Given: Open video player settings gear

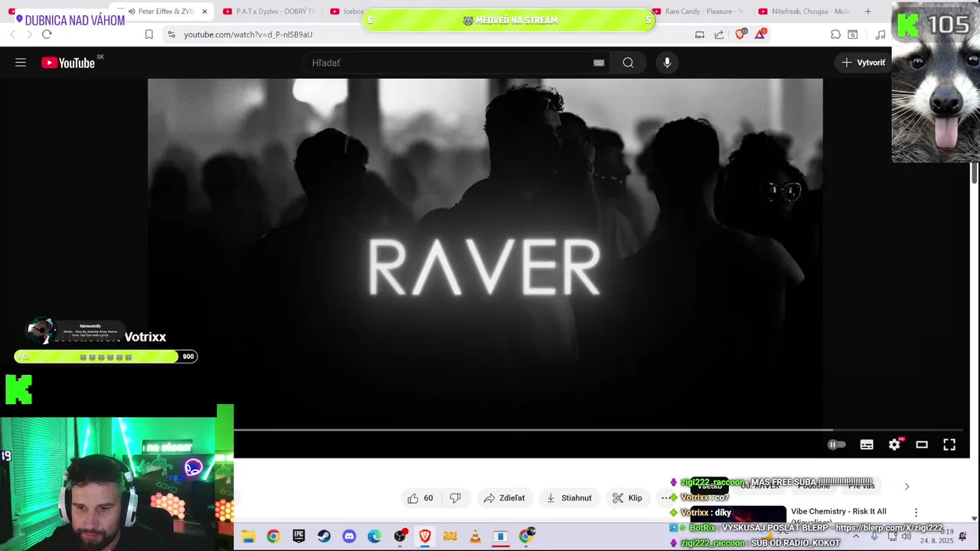Looking at the screenshot, I should tap(894, 445).
